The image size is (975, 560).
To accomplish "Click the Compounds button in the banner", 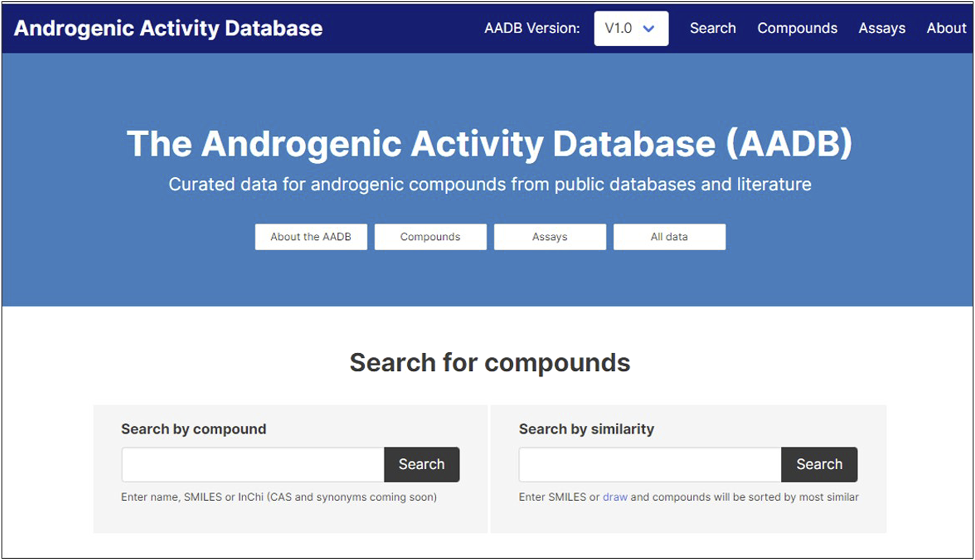I will [x=430, y=237].
